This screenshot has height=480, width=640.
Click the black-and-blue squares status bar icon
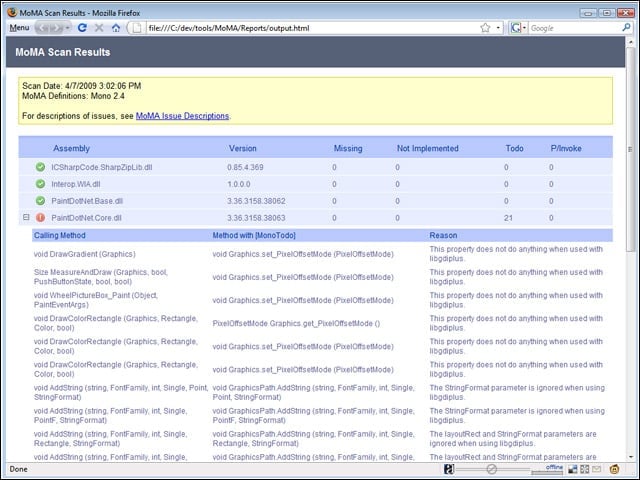[x=573, y=469]
